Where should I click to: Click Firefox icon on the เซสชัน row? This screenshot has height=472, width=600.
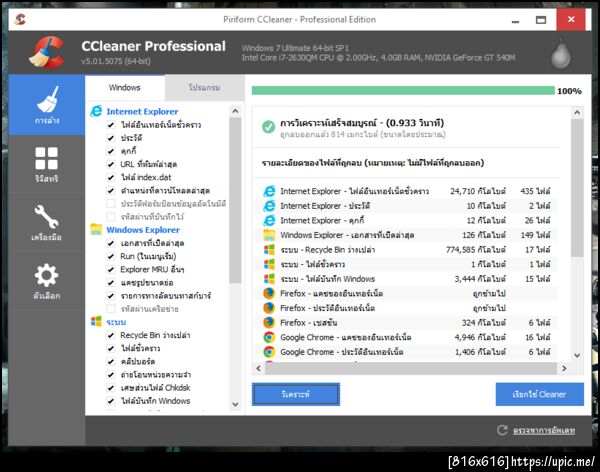269,322
